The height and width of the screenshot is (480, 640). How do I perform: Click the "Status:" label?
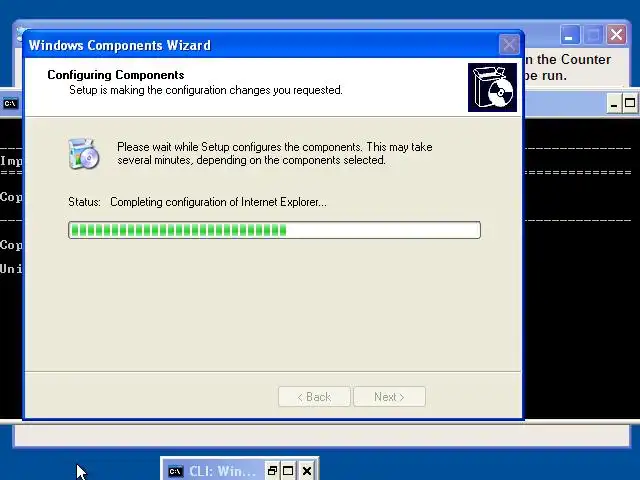click(x=84, y=202)
